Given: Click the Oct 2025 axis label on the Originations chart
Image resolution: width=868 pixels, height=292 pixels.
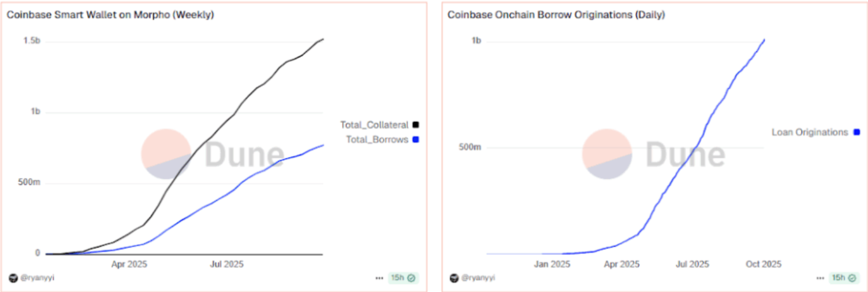Looking at the screenshot, I should pyautogui.click(x=763, y=264).
